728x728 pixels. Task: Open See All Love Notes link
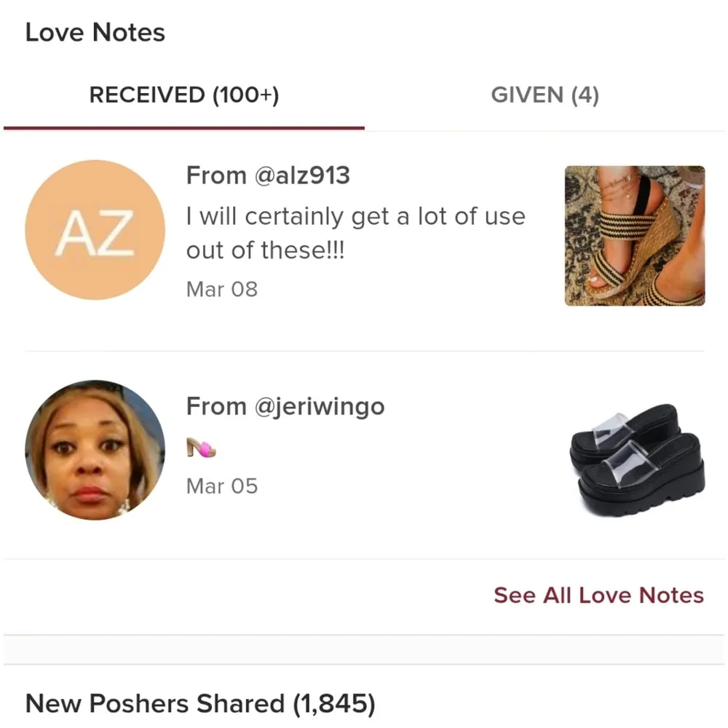[x=599, y=596]
